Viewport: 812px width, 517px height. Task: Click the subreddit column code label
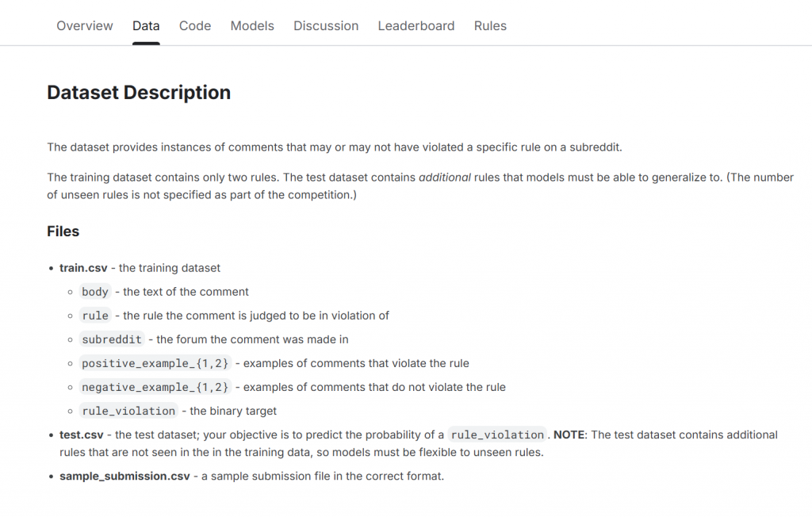(112, 339)
